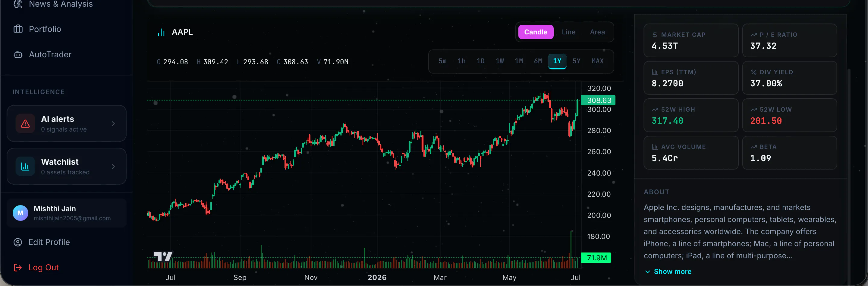Screen dimensions: 868x286
Task: Click the 52W Low value 201.50
Action: click(766, 121)
